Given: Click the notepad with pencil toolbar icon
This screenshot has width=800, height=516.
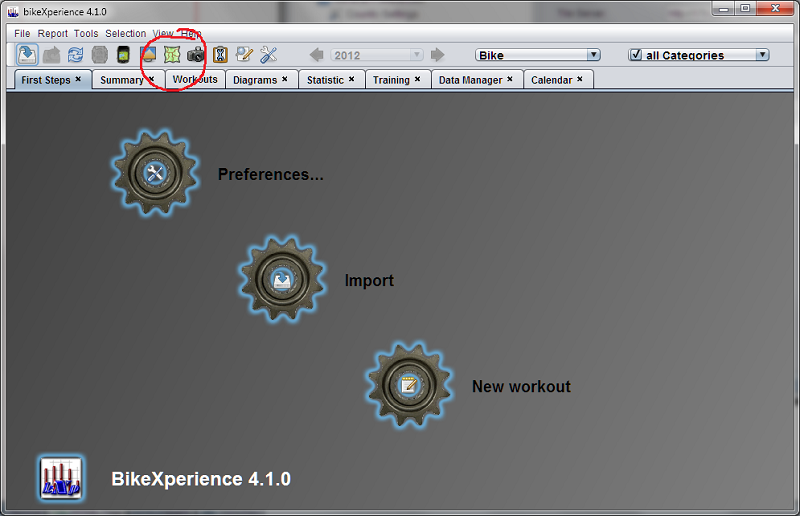Looking at the screenshot, I should [x=244, y=55].
